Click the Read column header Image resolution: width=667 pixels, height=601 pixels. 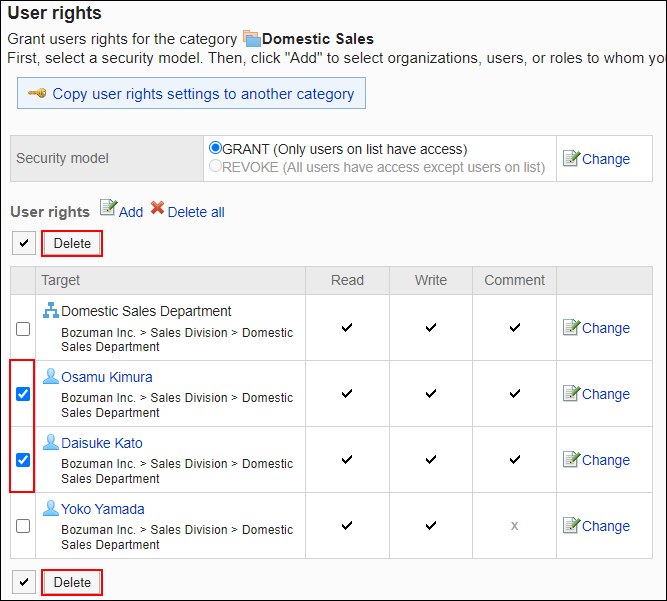tap(347, 280)
